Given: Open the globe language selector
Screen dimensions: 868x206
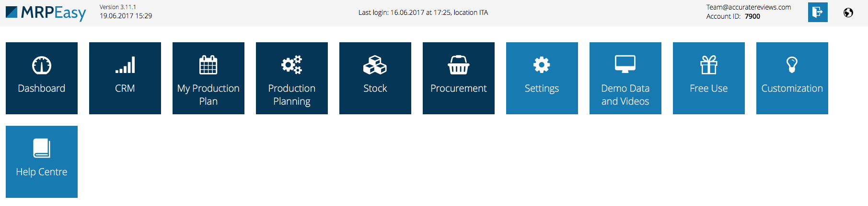Looking at the screenshot, I should 848,12.
